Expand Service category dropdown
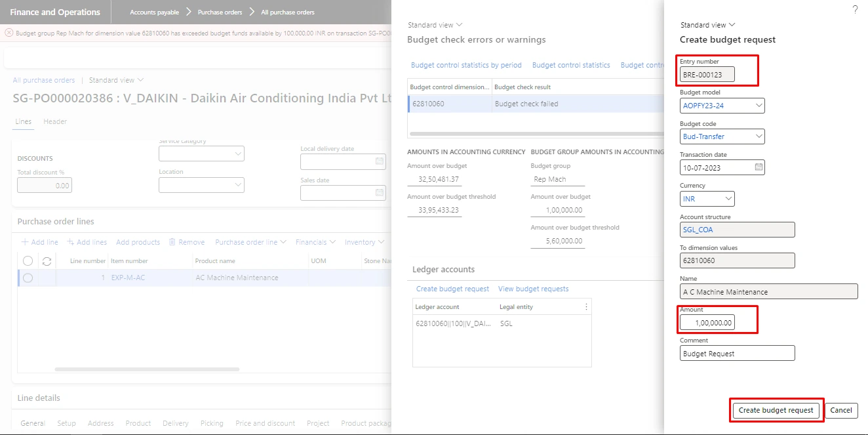The width and height of the screenshot is (868, 435). [238, 154]
